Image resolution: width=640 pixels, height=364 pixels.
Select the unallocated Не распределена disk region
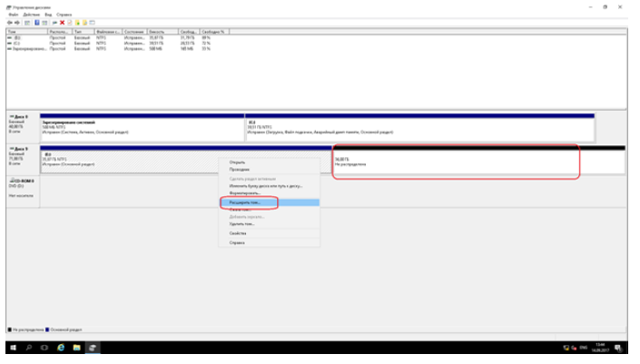pyautogui.click(x=454, y=162)
